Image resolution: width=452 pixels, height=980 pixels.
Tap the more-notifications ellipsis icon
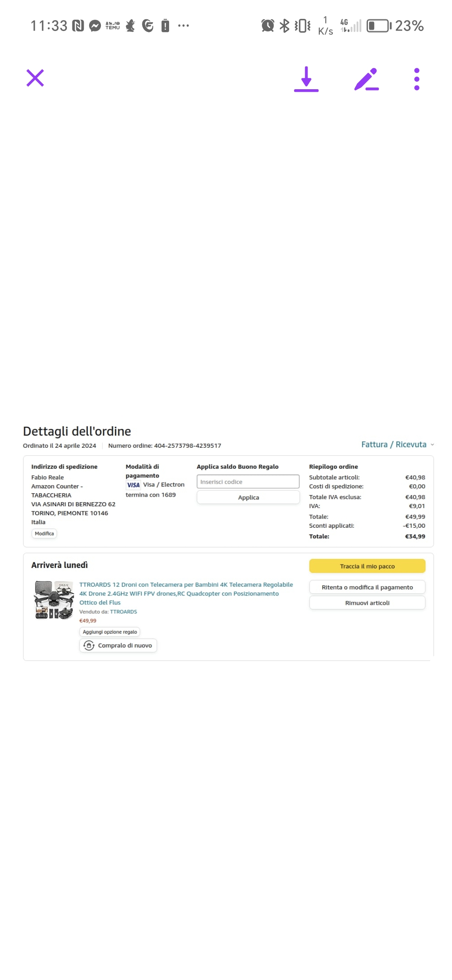(183, 26)
